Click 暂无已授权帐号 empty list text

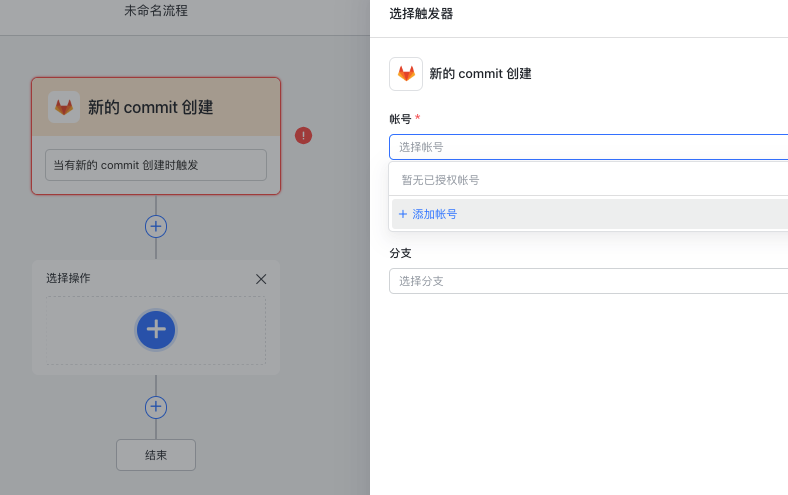(x=440, y=180)
